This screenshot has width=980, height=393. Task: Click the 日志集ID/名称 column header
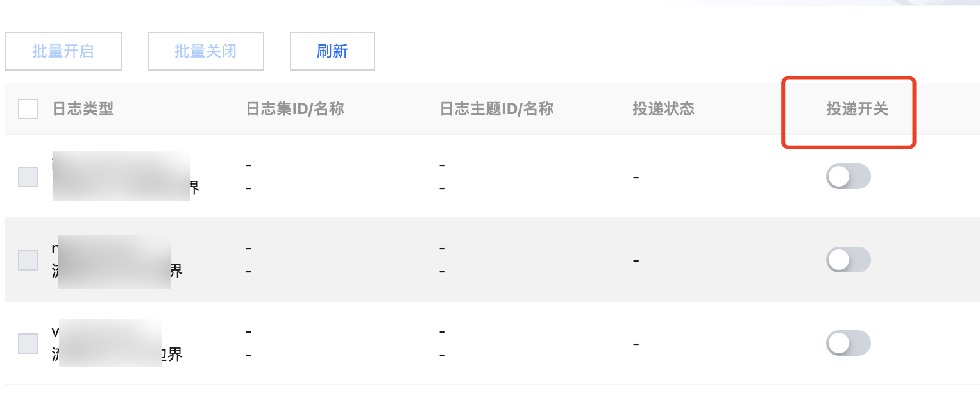click(x=295, y=109)
